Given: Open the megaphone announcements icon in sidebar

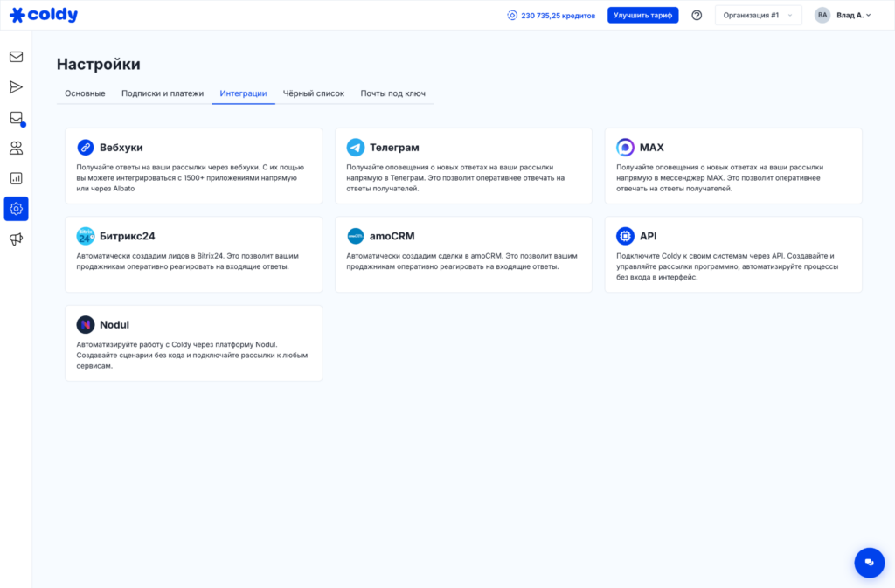Looking at the screenshot, I should click(16, 239).
